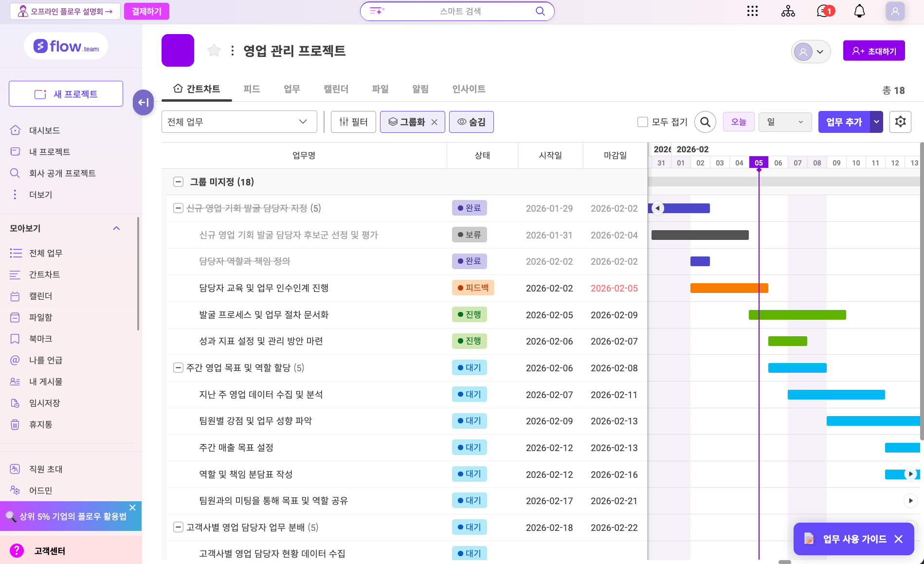Switch to the 캘린더 tab

[336, 89]
